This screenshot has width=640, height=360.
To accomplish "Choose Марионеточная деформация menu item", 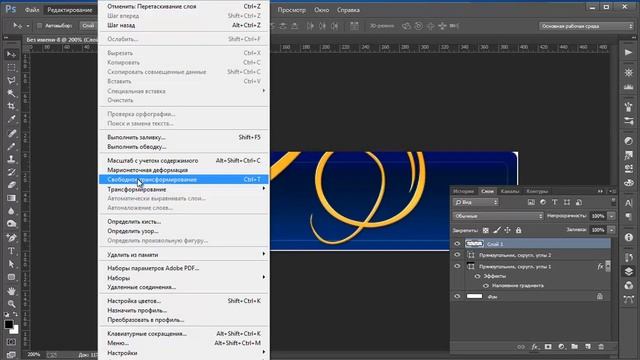I will 184,170.
